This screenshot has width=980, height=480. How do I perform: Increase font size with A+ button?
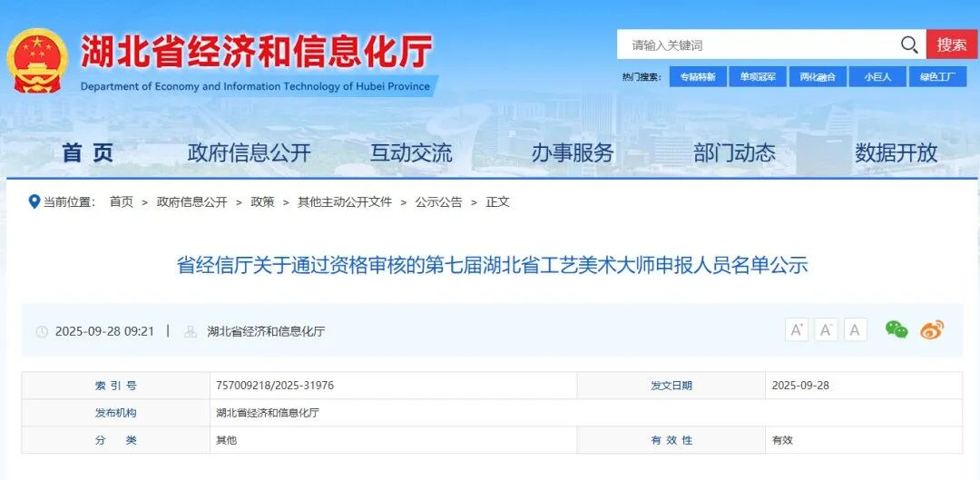(797, 330)
